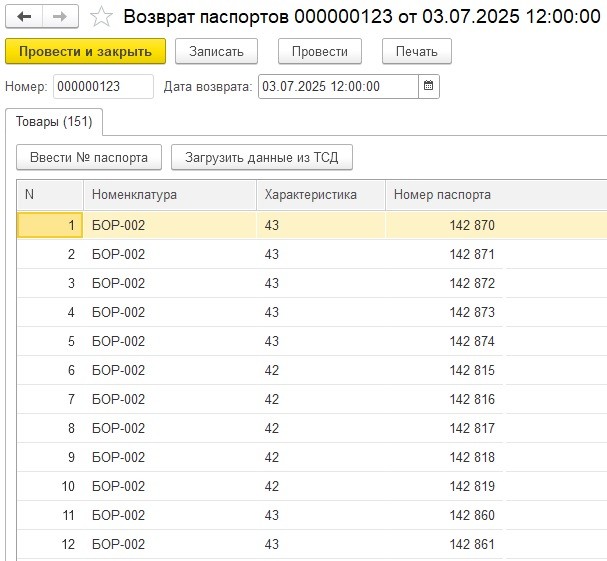Click the Ввести № паспорта button

89,158
